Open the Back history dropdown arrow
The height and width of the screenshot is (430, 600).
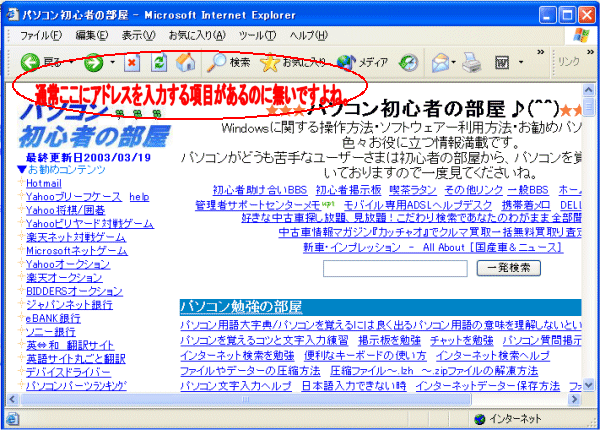[x=71, y=62]
